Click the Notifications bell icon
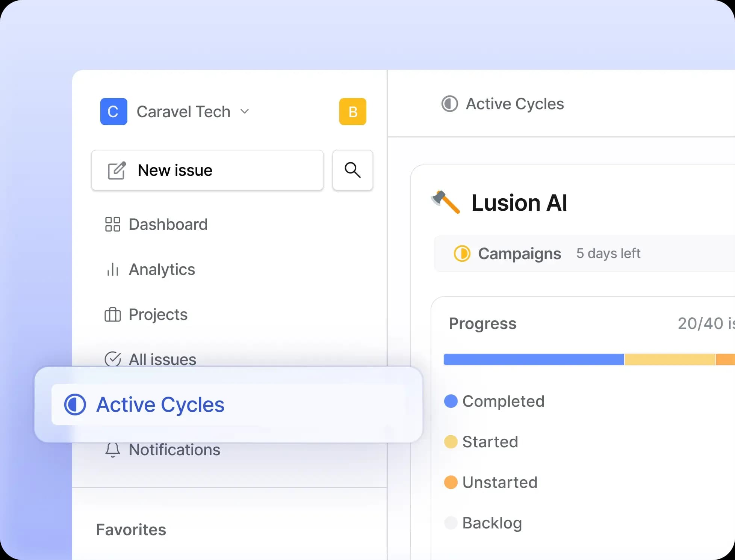 pos(112,450)
